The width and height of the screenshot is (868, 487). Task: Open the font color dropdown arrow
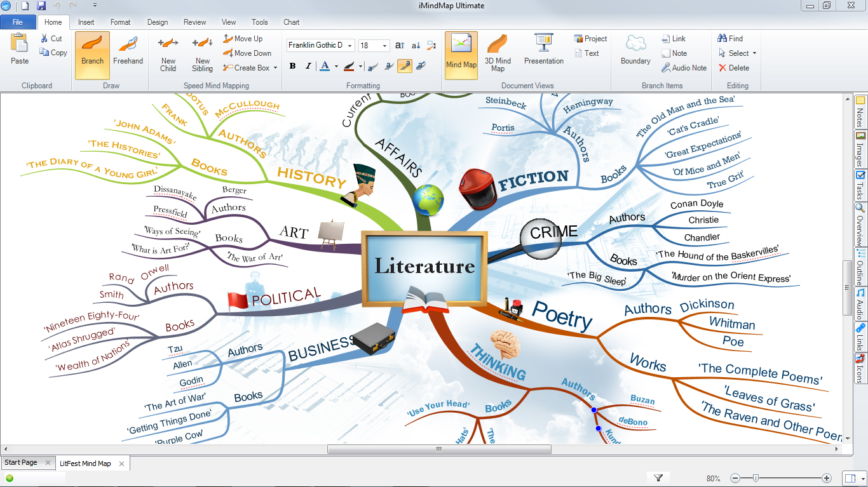[336, 65]
